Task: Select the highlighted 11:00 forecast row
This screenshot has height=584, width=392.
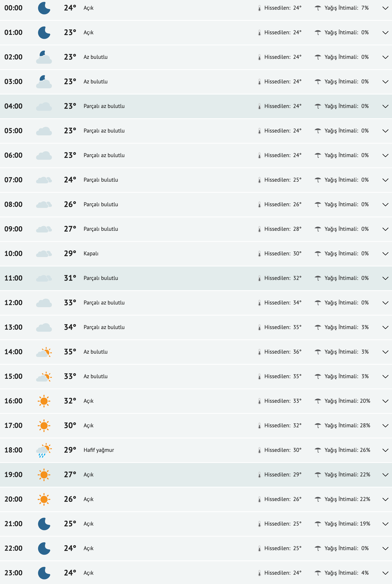Action: pyautogui.click(x=175, y=278)
